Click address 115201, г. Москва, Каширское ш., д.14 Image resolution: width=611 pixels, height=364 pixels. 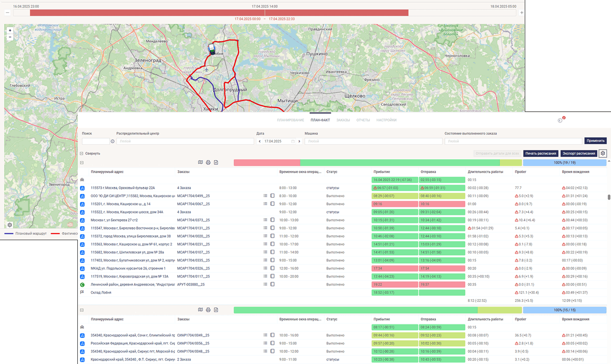pos(120,204)
